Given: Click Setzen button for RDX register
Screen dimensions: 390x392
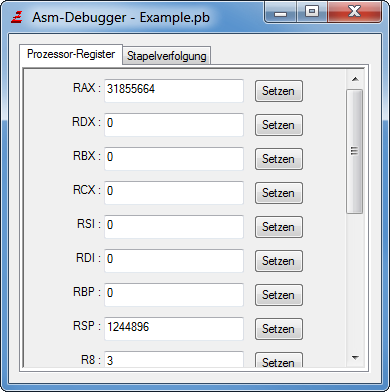Looking at the screenshot, I should pyautogui.click(x=279, y=125).
